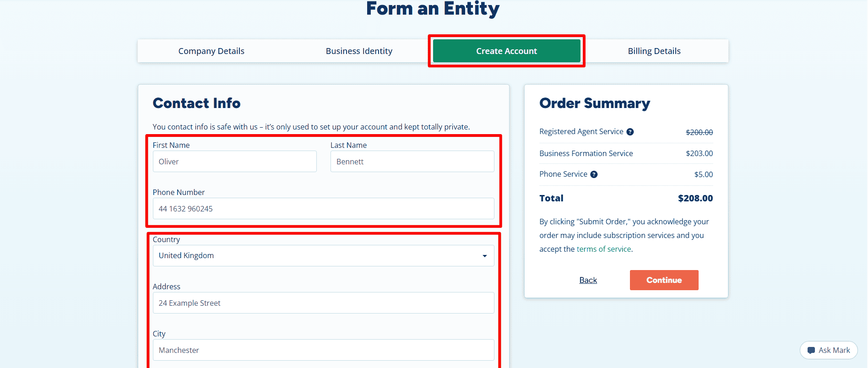
Task: Select the Create Account tab
Action: coord(506,51)
